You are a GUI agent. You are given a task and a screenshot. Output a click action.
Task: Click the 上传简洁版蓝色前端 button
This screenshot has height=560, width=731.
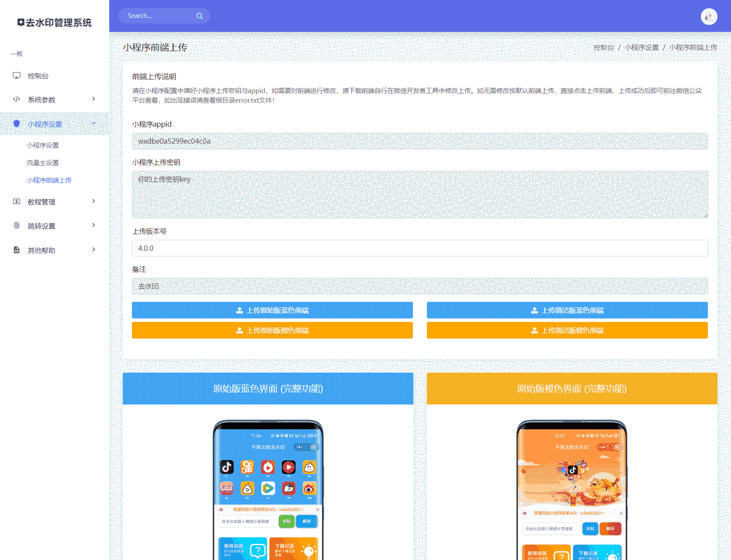click(567, 310)
